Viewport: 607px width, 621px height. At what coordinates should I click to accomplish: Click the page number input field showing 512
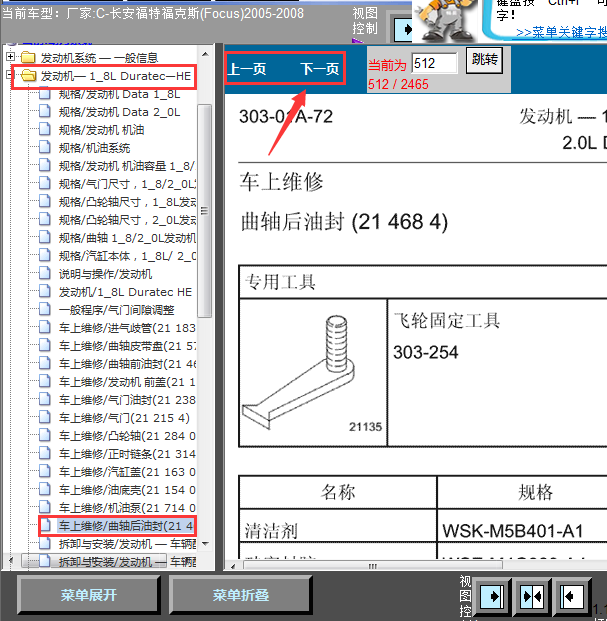(434, 63)
